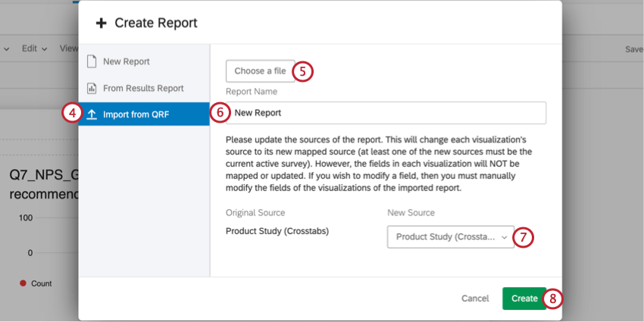Click the red step 4 badge
Screen dimensions: 644x322
coord(72,114)
